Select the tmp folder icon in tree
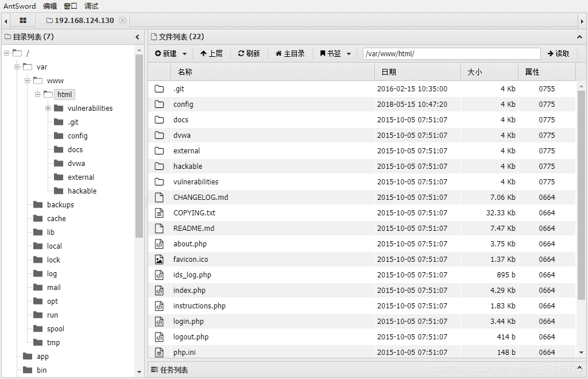This screenshot has height=379, width=588. click(x=38, y=342)
